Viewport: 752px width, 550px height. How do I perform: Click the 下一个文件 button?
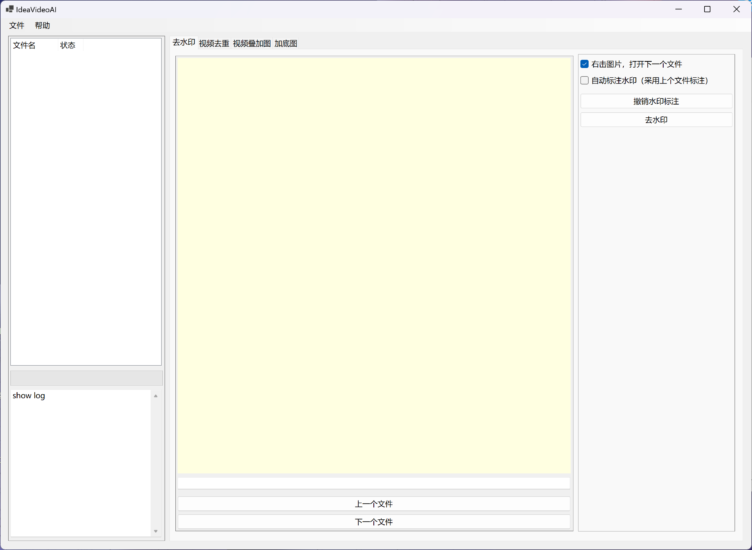click(x=374, y=522)
